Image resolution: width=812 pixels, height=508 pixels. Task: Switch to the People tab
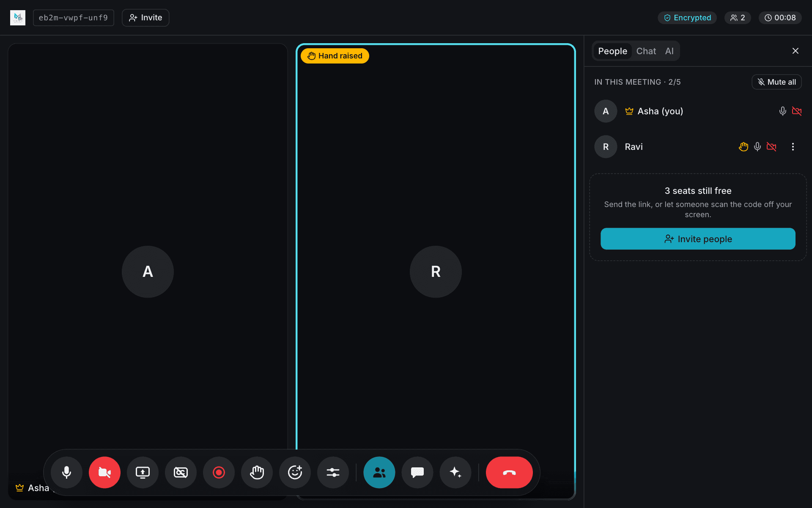pos(612,51)
